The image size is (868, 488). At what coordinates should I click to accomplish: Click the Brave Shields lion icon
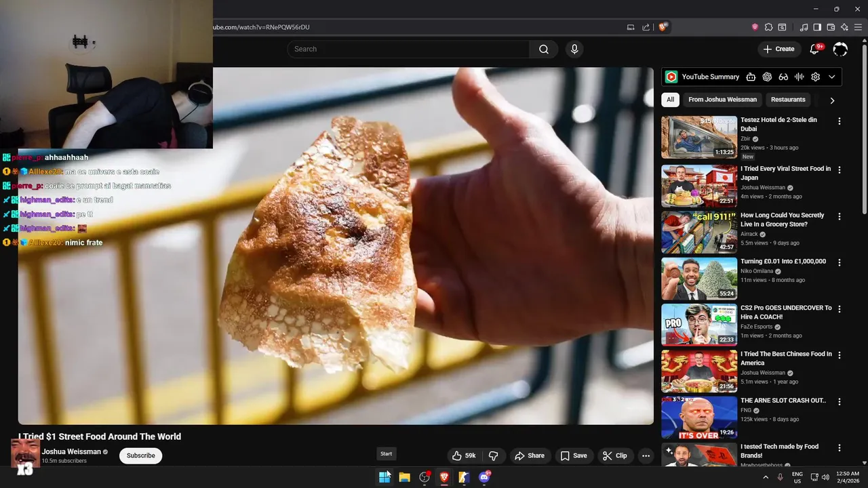pos(663,27)
